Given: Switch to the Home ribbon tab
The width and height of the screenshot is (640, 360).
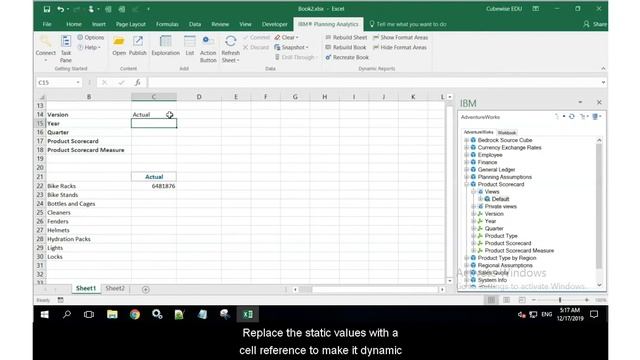Looking at the screenshot, I should [x=74, y=24].
